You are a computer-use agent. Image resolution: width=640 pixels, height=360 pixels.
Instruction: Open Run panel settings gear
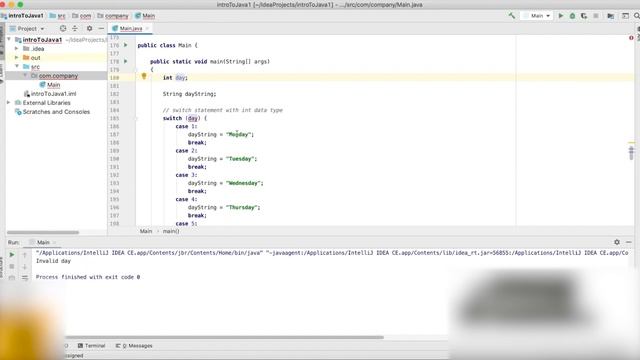point(617,242)
